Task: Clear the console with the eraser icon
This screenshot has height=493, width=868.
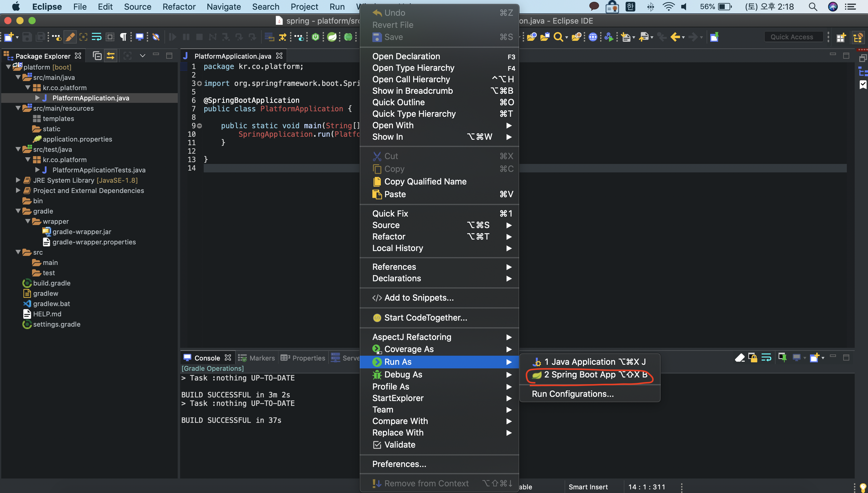Action: tap(740, 358)
